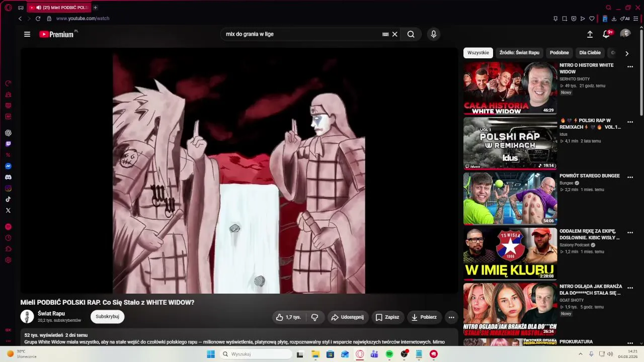
Task: Open the Opera main menu logo
Action: 8,8
